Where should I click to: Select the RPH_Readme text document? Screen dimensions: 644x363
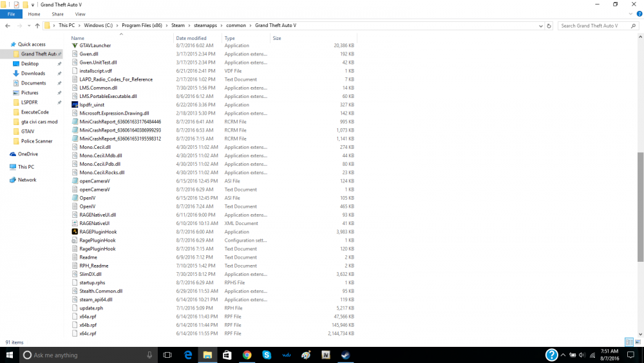point(93,266)
